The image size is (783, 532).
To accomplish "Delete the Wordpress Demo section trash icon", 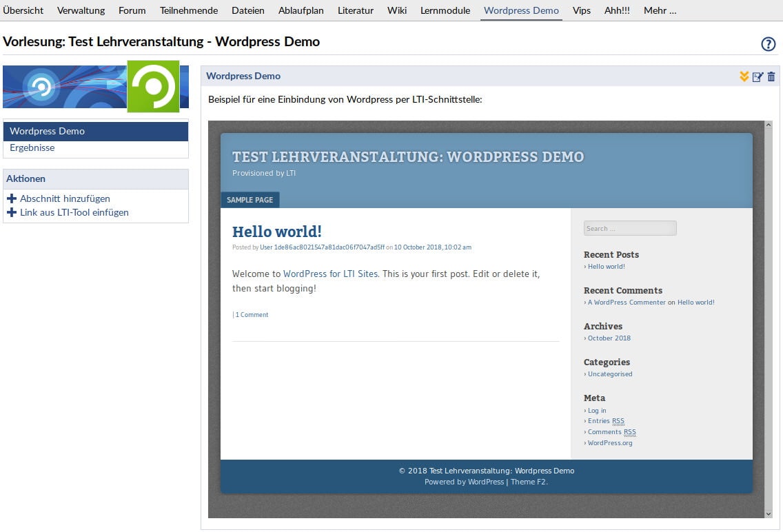I will coord(771,76).
